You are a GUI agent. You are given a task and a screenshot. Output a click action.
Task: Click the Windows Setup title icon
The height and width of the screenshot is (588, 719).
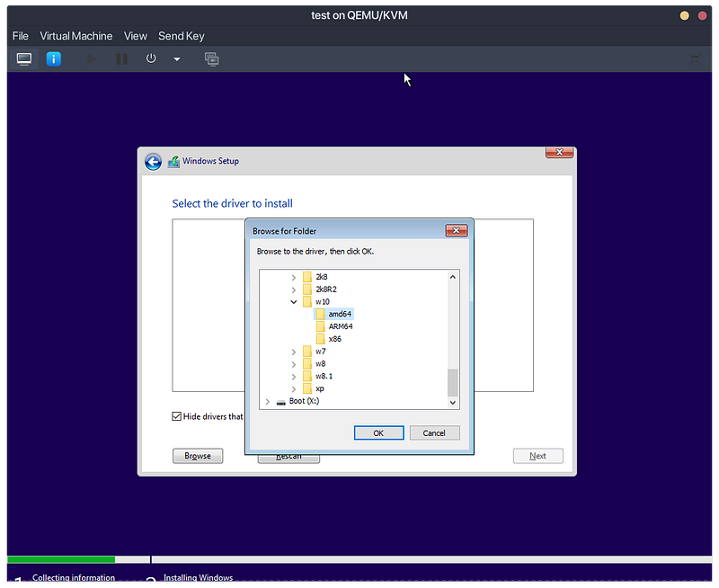(173, 162)
